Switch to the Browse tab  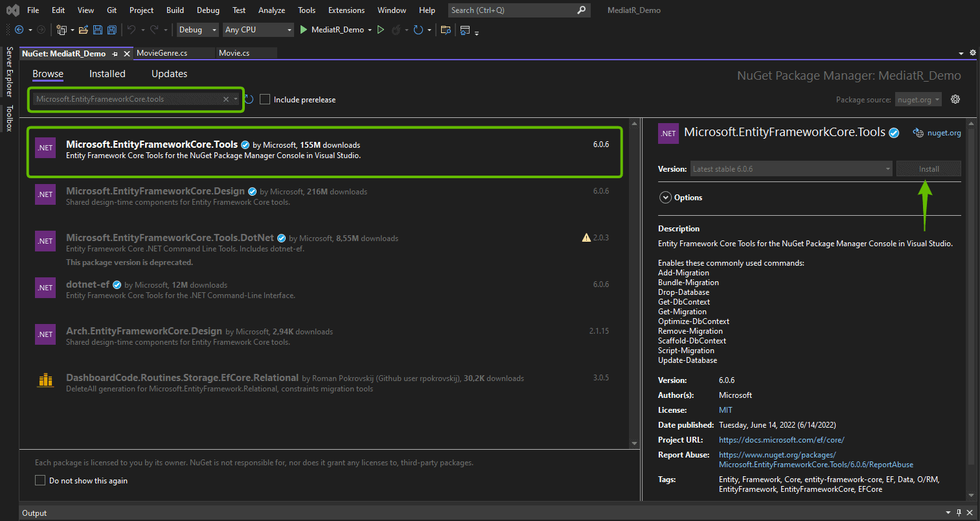pyautogui.click(x=48, y=74)
